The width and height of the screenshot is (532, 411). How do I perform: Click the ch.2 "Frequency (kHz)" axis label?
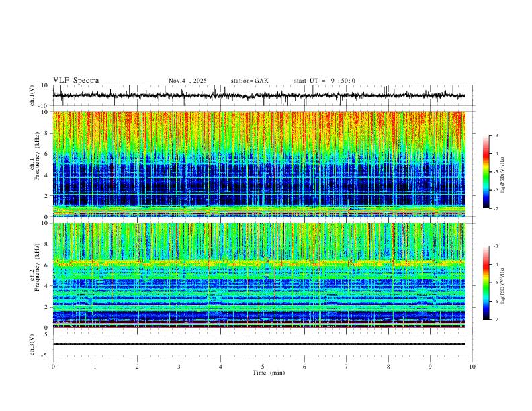click(x=38, y=267)
